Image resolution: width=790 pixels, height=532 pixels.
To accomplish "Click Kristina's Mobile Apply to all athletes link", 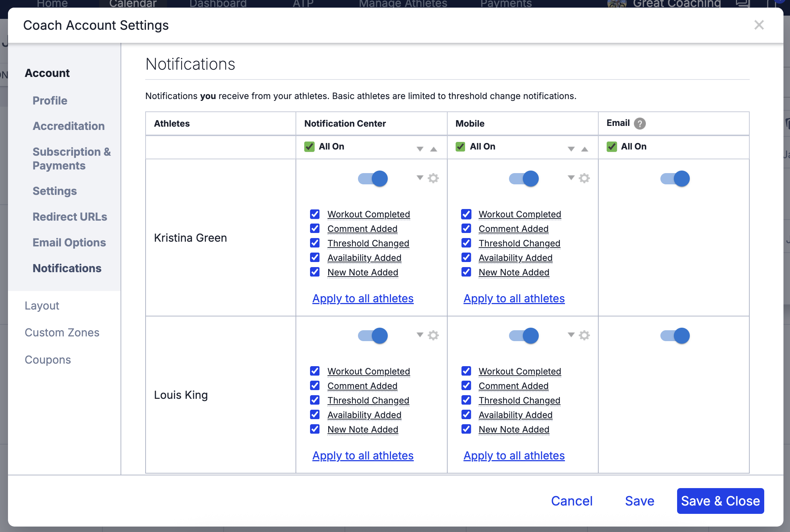I will pyautogui.click(x=514, y=298).
